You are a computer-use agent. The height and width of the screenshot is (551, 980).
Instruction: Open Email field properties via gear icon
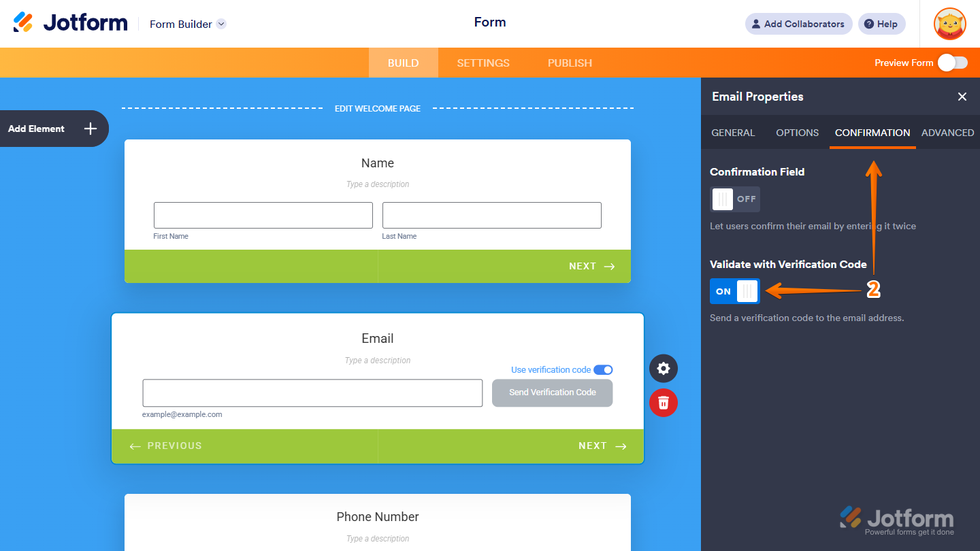point(663,368)
